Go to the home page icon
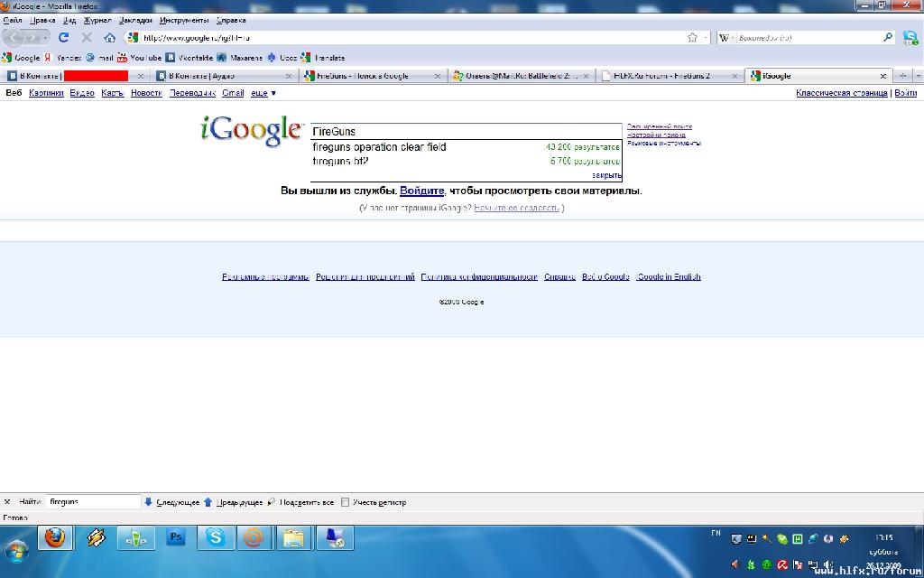 (109, 37)
